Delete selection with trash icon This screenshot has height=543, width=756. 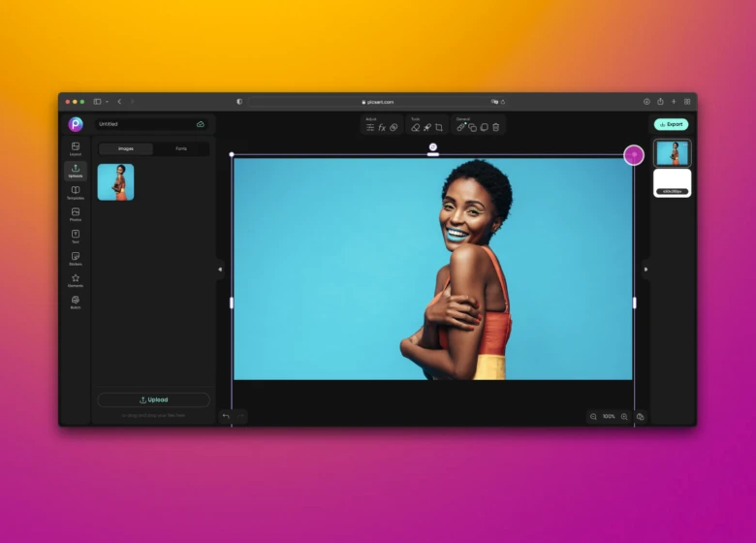click(x=496, y=127)
